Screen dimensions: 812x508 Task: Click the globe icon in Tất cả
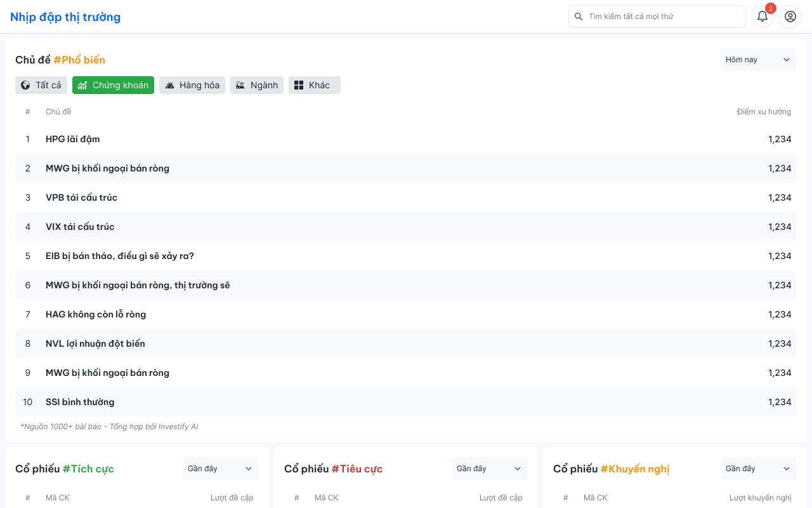click(25, 85)
